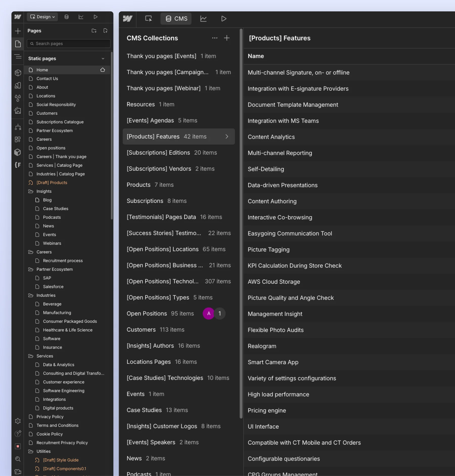The height and width of the screenshot is (476, 455).
Task: Open the Search magnifier icon at sidebar bottom
Action: [x=18, y=459]
